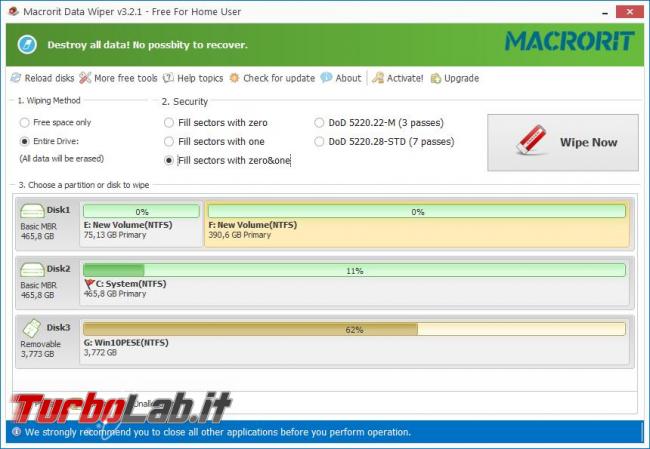Click '75,13 GB Primary' text

[x=115, y=235]
